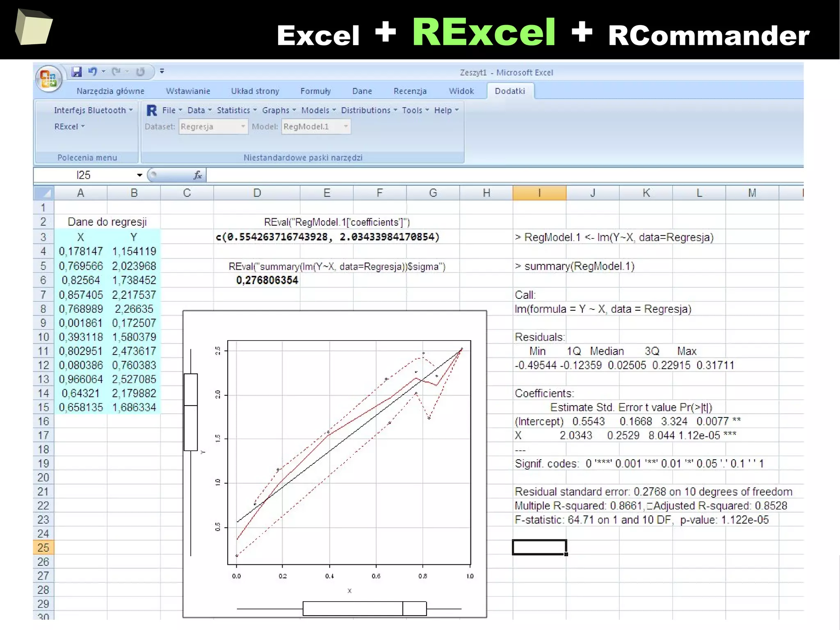
Task: Click the fx insert function icon
Action: coord(198,175)
